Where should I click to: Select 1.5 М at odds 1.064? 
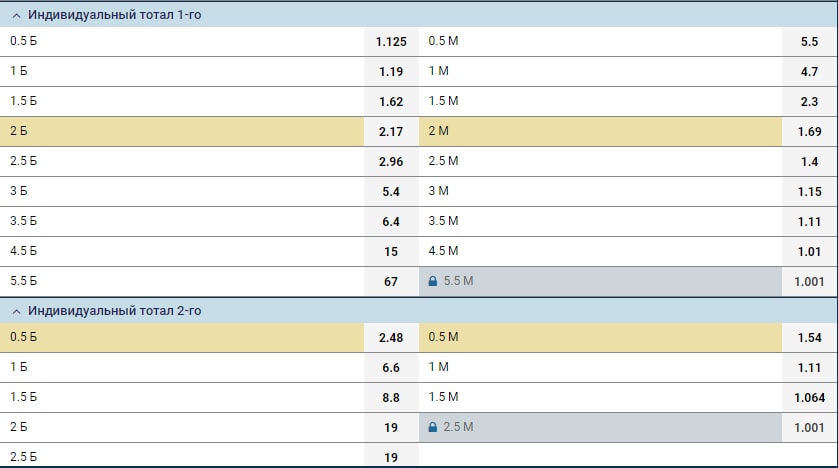(809, 398)
